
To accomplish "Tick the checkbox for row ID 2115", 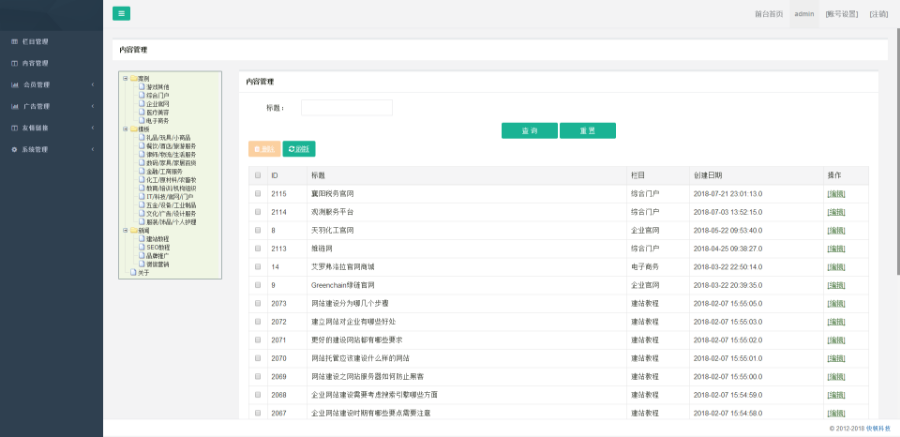I will pos(257,193).
